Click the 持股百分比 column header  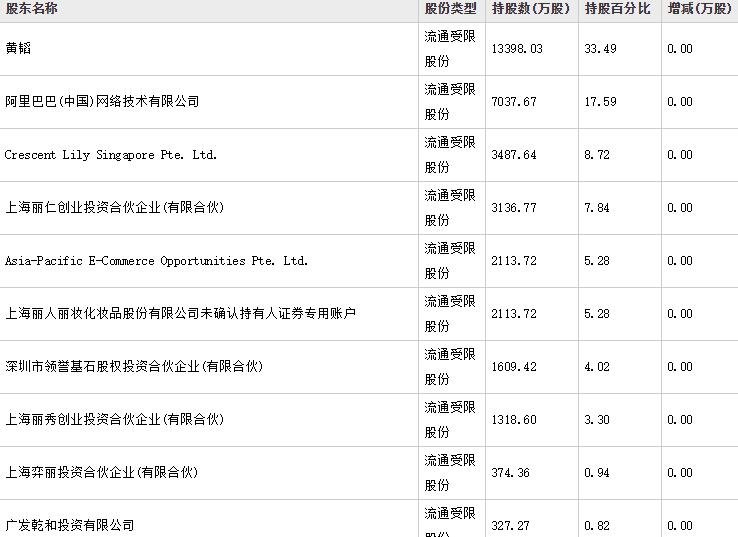coord(617,8)
